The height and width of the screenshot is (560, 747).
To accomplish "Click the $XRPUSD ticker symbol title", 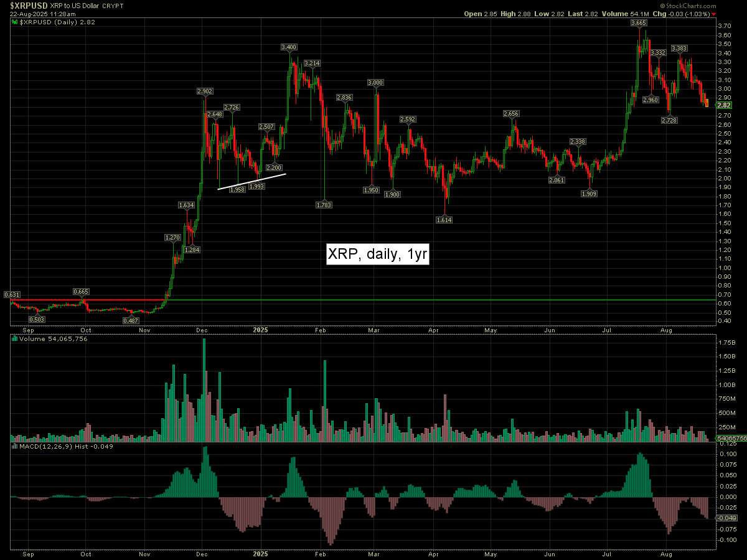I will click(x=24, y=4).
